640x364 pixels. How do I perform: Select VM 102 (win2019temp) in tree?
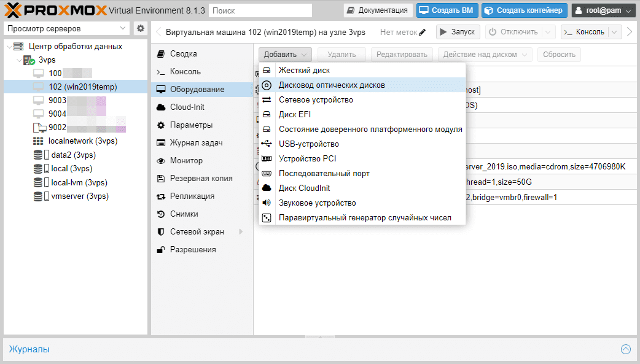point(76,87)
